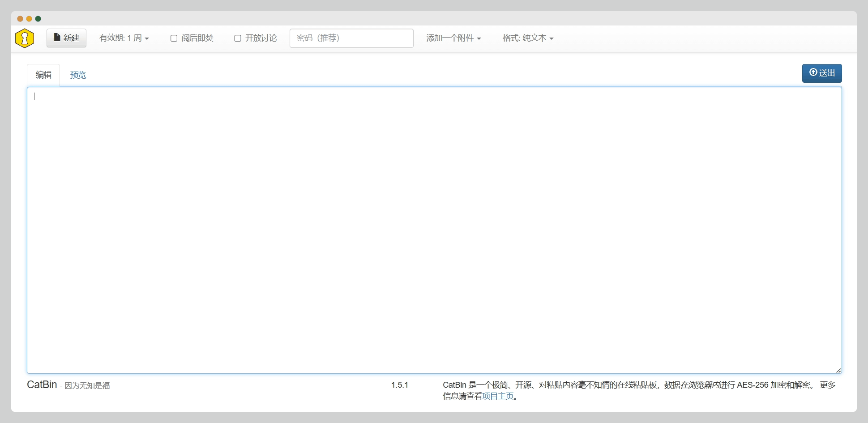Click the 阅后即焚 label text

[197, 38]
